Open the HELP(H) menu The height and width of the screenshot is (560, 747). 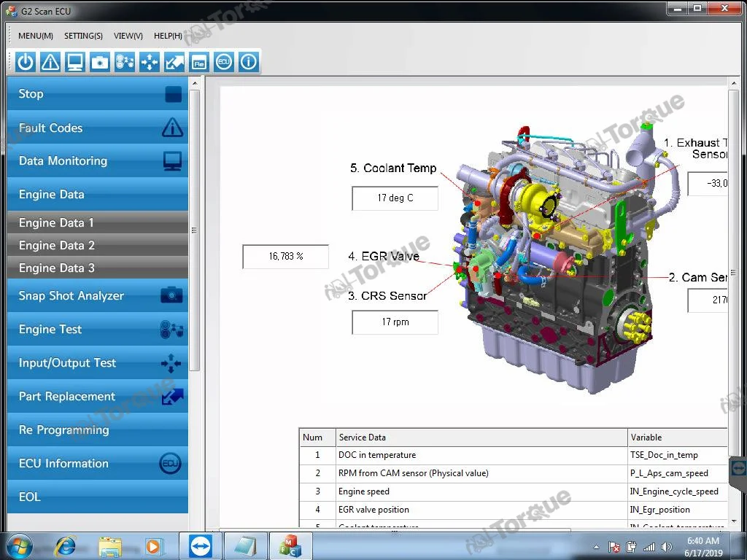(168, 36)
